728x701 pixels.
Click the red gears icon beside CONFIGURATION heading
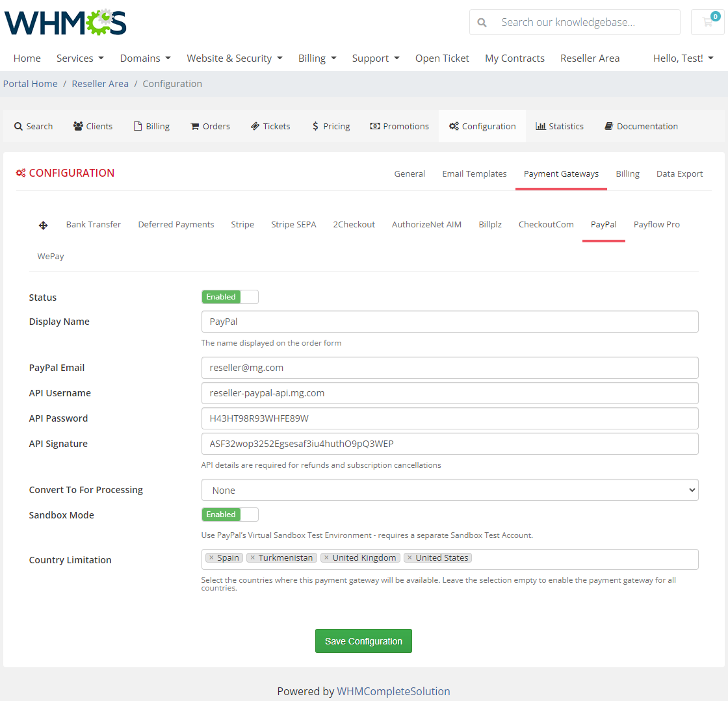tap(20, 173)
